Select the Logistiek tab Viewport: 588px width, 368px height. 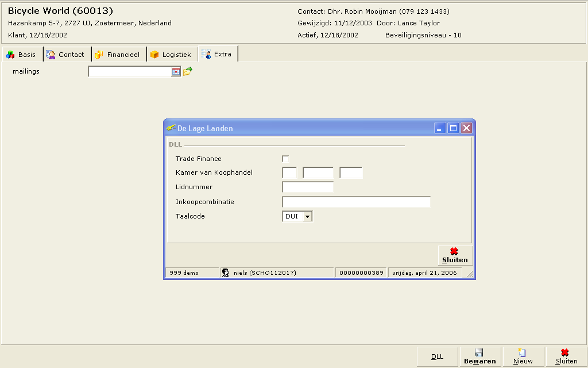(x=172, y=55)
